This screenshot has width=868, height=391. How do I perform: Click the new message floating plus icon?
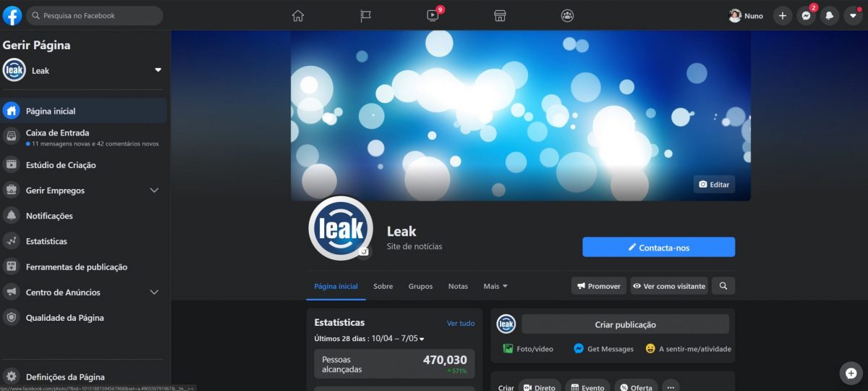pos(851,372)
